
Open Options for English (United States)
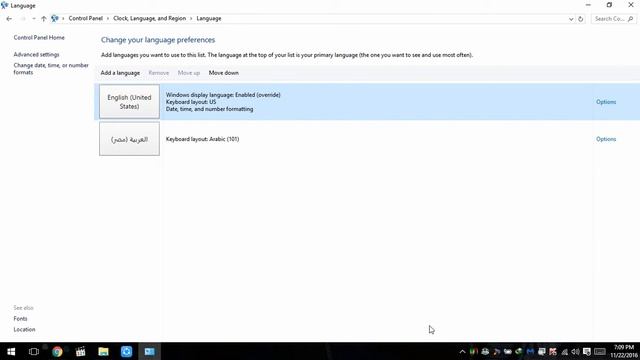606,102
